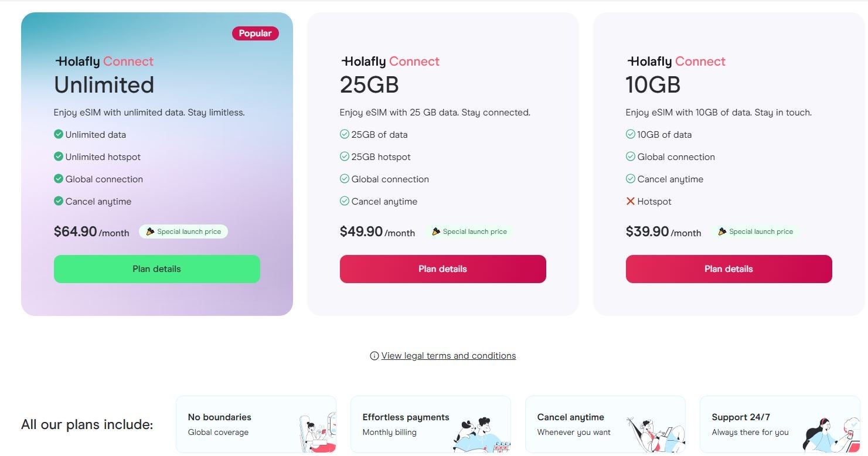Click the Holafly Connect logo on Unlimited card
Viewport: 868px width, 456px height.
[x=104, y=62]
